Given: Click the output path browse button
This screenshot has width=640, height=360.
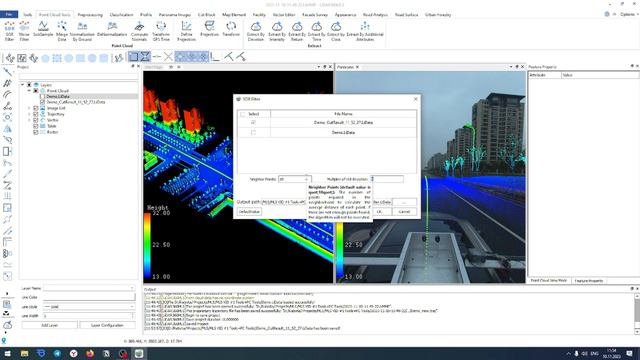Looking at the screenshot, I should [x=404, y=202].
